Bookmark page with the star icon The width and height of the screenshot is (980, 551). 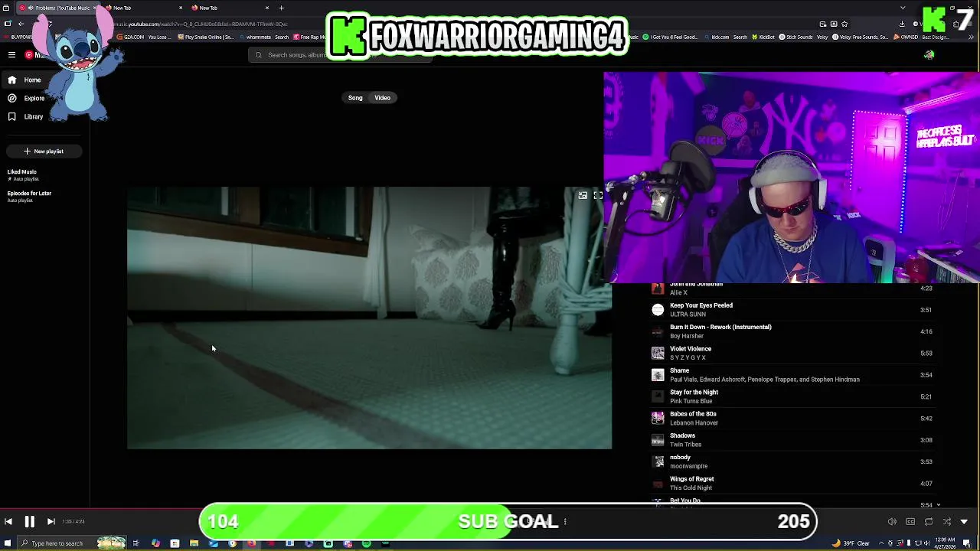[x=844, y=24]
